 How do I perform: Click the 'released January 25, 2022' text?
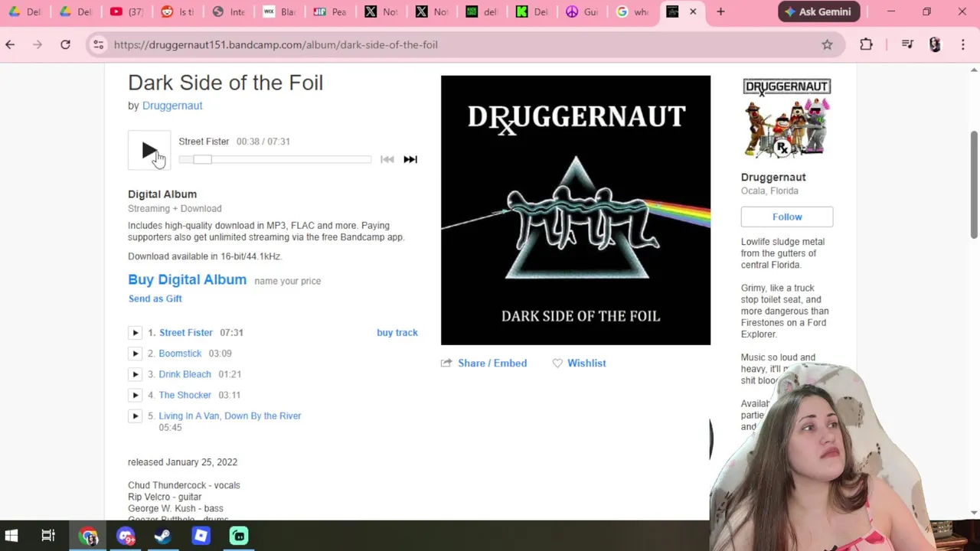click(182, 462)
